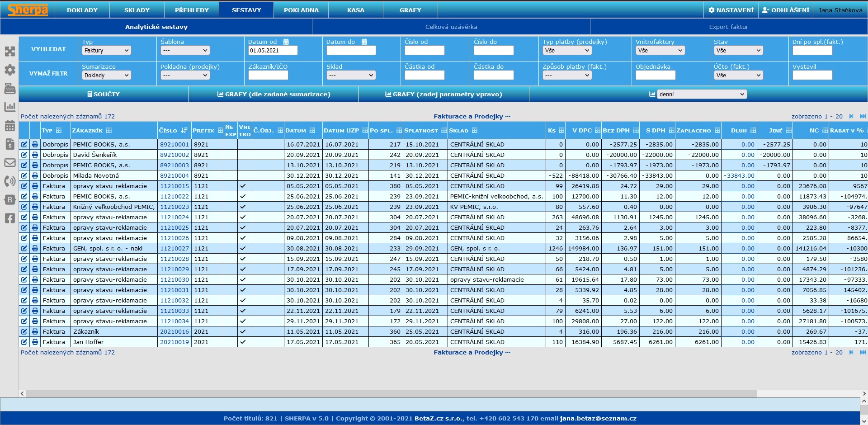Click the phone call sidebar icon
This screenshot has width=868, height=425.
click(x=9, y=181)
